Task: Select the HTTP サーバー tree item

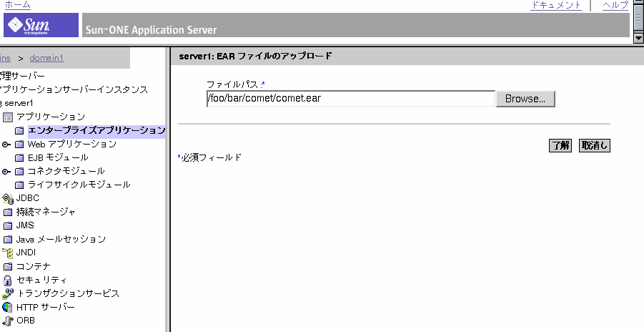Action: click(46, 308)
